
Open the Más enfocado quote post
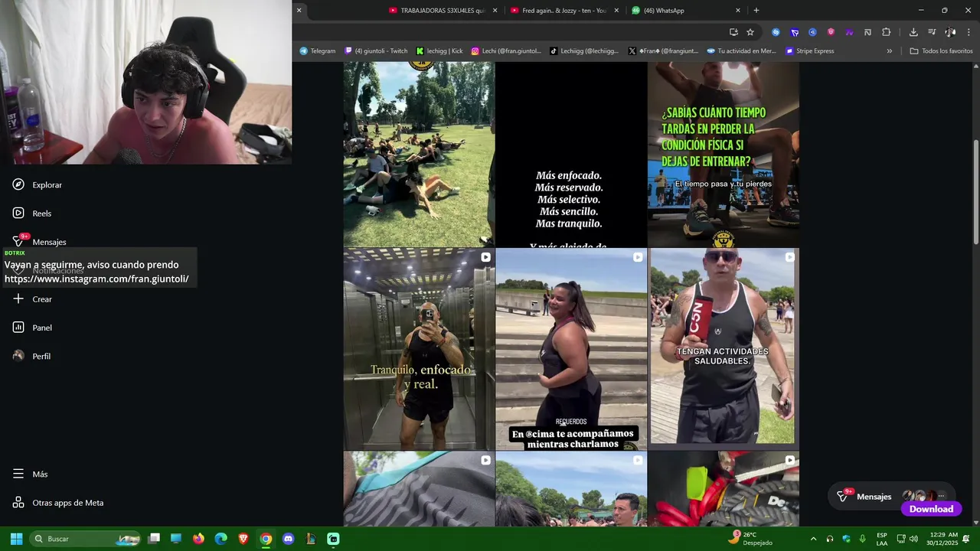[x=571, y=154]
